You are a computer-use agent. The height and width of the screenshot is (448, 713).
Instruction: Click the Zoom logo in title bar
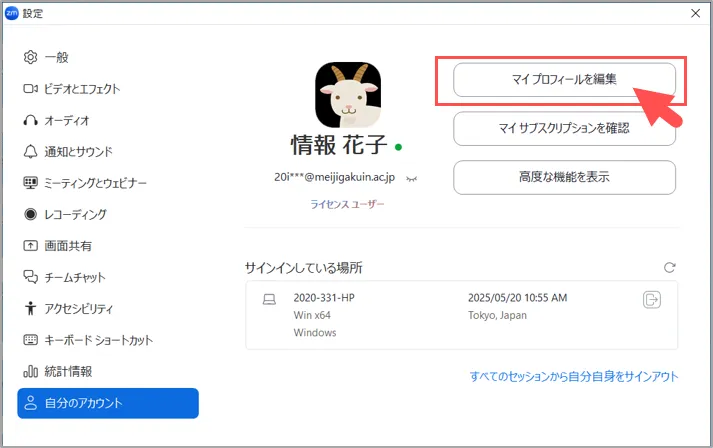(11, 13)
